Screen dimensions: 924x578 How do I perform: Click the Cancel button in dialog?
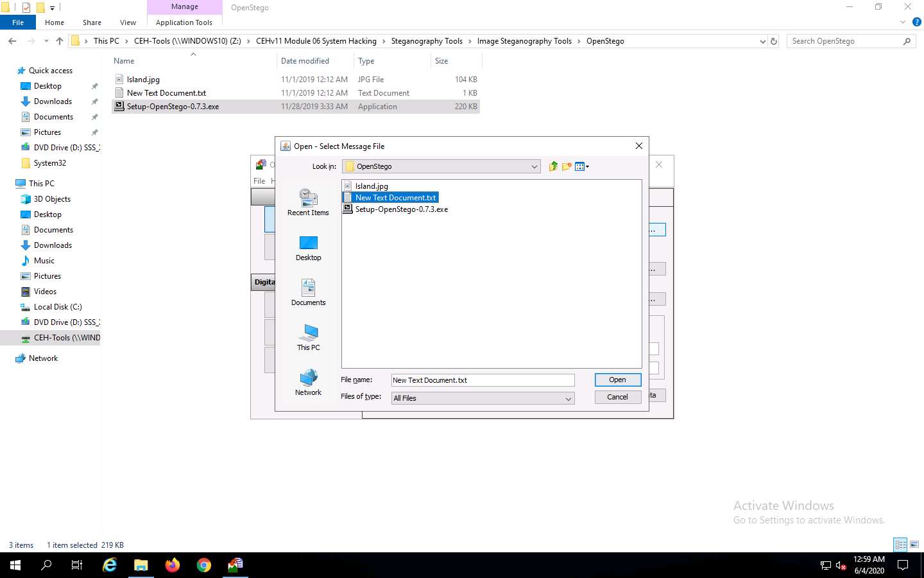[x=617, y=397]
